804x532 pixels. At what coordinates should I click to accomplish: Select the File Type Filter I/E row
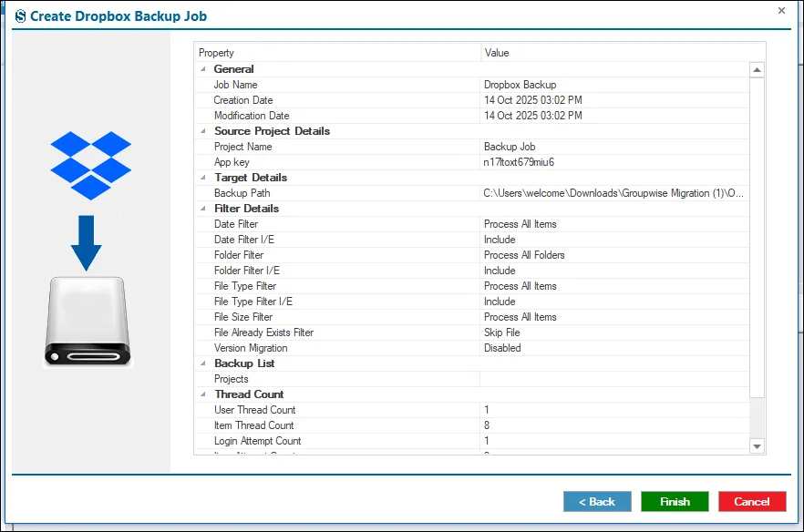point(472,302)
